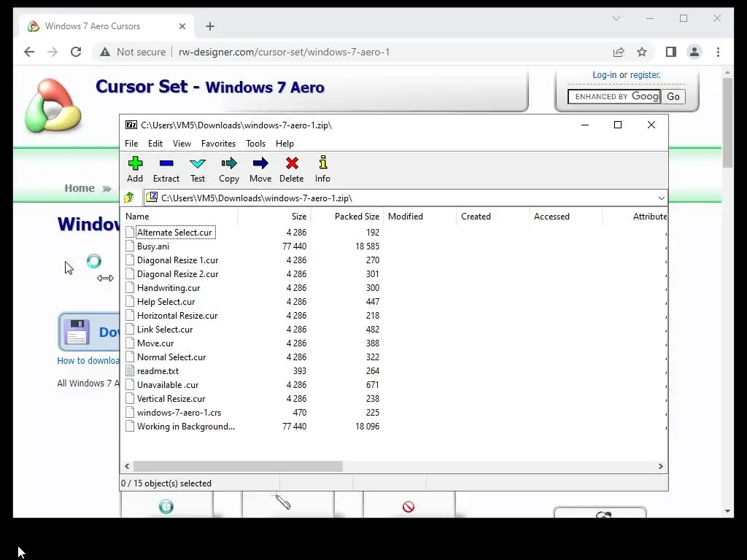This screenshot has width=747, height=560.
Task: Click the How to download link
Action: click(x=88, y=360)
